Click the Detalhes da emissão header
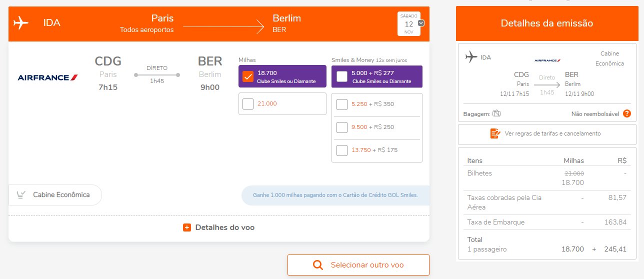The height and width of the screenshot is (279, 644). [x=547, y=23]
